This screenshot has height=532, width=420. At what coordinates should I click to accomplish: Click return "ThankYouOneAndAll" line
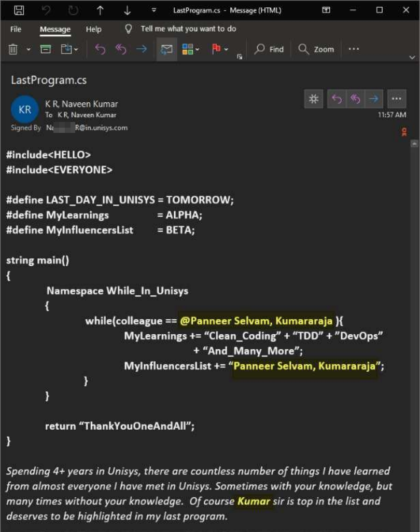120,426
